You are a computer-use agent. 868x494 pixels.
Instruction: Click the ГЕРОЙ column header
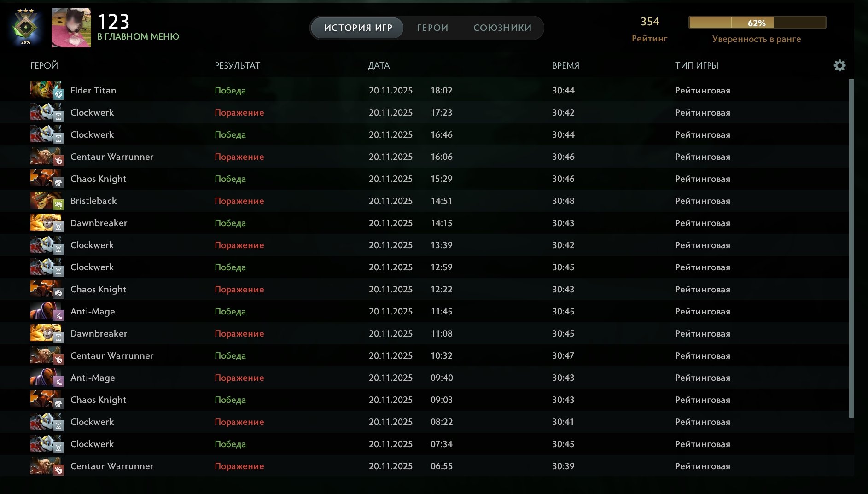[x=44, y=65]
